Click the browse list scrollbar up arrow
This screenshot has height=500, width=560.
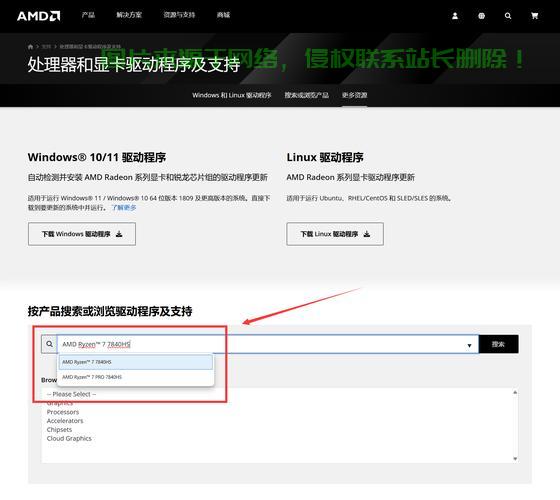[515, 392]
